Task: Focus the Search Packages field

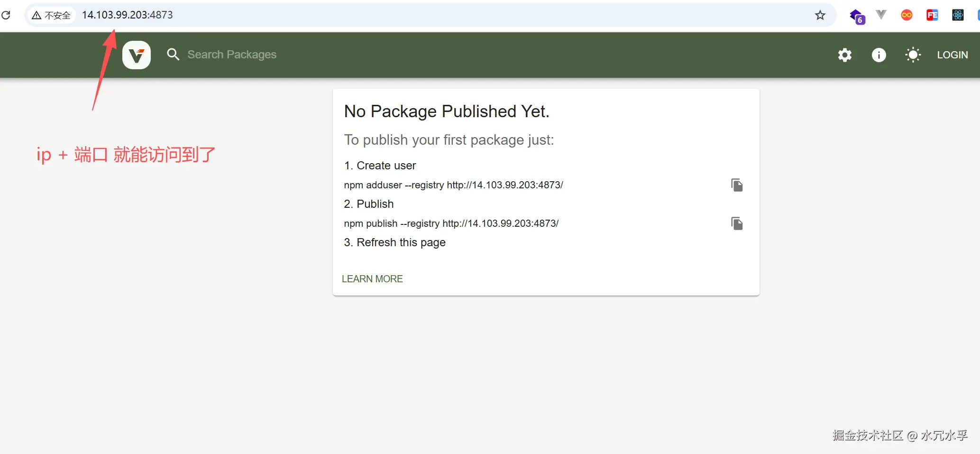Action: pos(231,55)
